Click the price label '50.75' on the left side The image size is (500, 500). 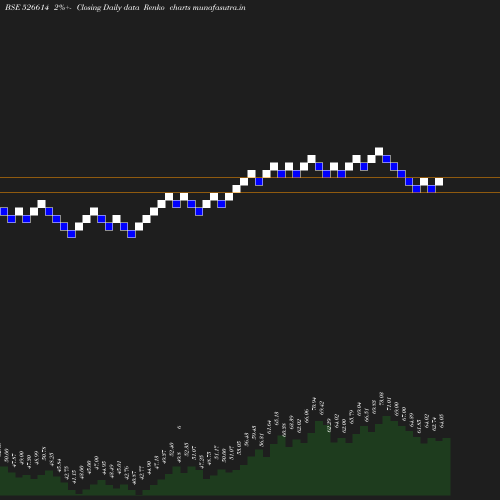tap(44, 454)
